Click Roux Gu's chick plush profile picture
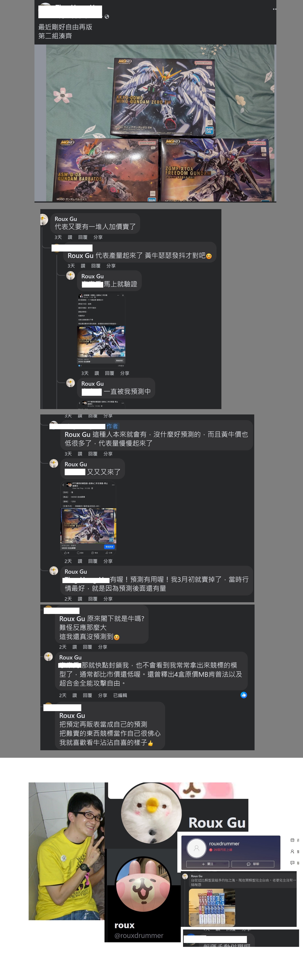Image resolution: width=303 pixels, height=980 pixels. point(151,812)
